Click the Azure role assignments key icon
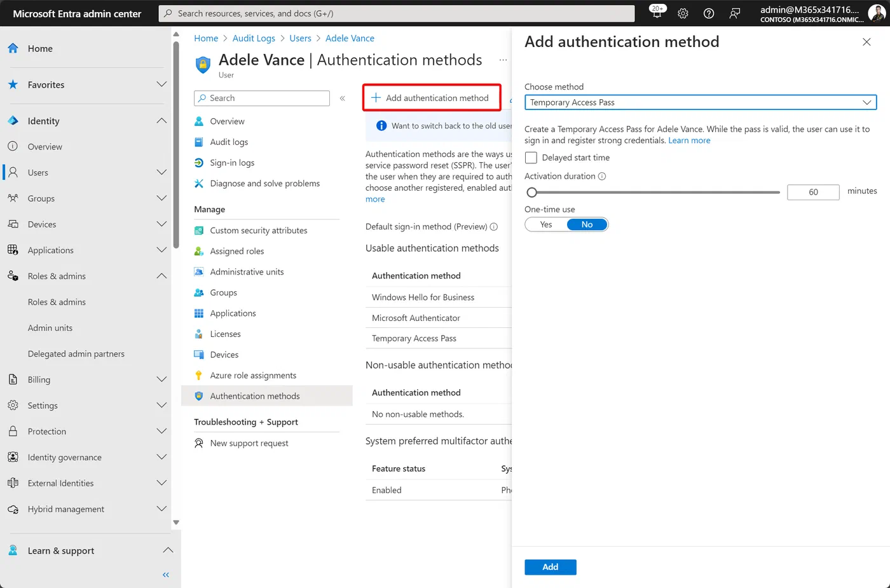 point(199,375)
